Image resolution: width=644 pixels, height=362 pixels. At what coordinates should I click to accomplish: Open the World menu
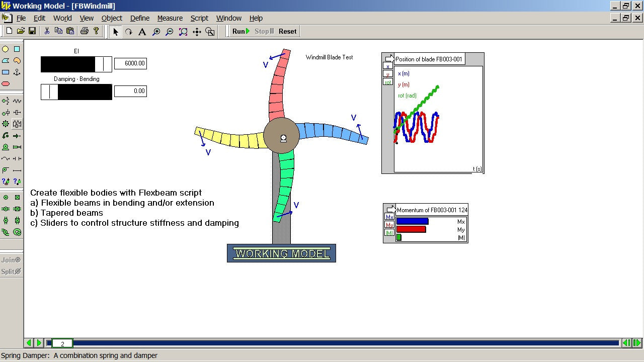pos(62,18)
